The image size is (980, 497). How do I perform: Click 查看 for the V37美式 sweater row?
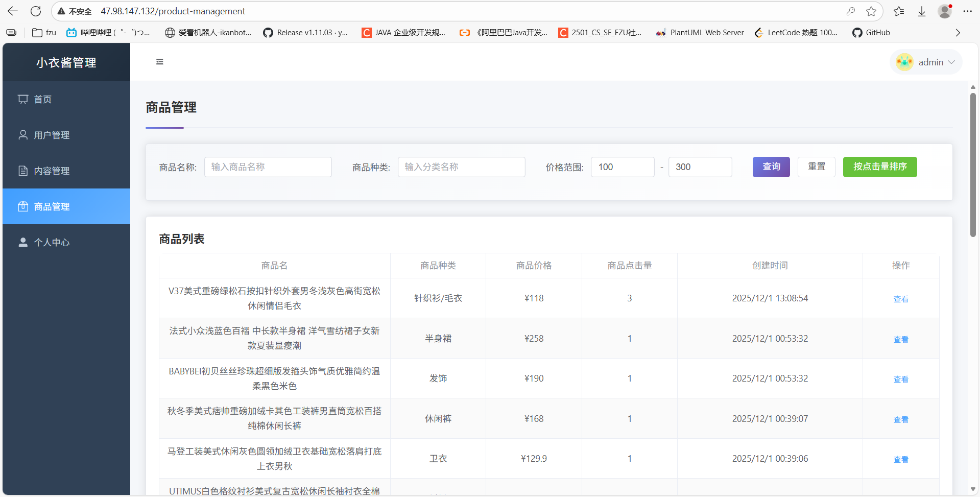901,299
